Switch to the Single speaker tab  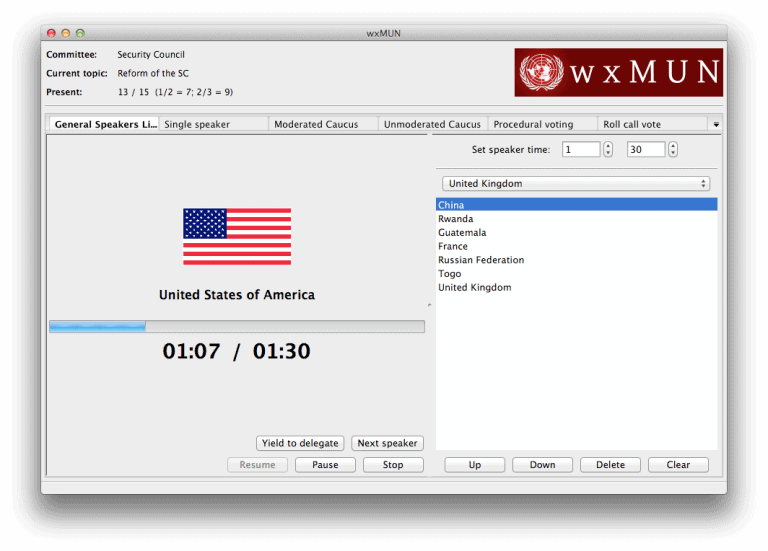(x=212, y=124)
